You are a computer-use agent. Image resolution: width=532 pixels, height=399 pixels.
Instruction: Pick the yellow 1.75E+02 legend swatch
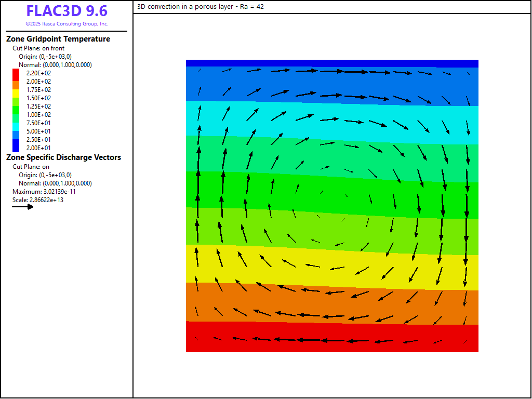[x=16, y=90]
